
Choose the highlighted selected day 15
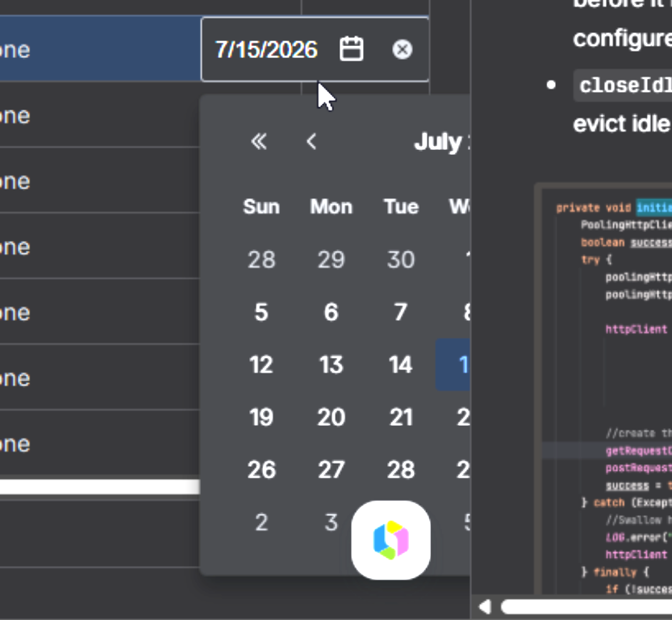click(453, 364)
